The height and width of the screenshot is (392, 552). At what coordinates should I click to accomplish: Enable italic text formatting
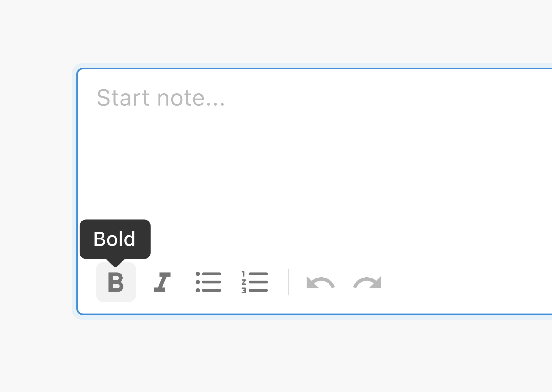click(x=162, y=282)
